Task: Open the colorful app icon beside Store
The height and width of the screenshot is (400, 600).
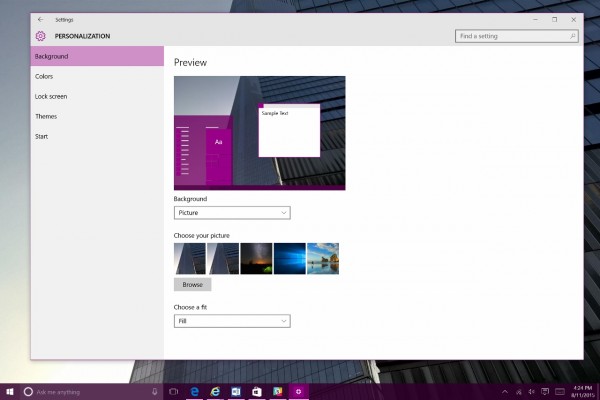Action: [x=277, y=392]
